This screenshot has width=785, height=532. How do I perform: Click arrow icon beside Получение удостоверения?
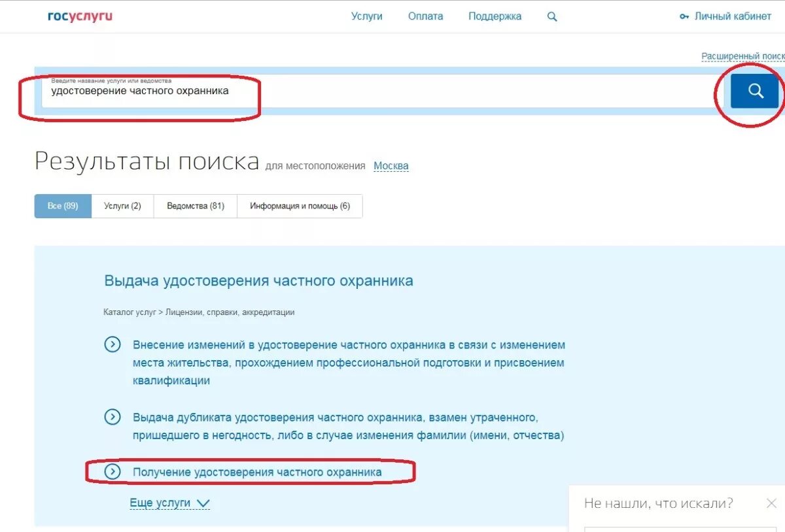pos(113,471)
